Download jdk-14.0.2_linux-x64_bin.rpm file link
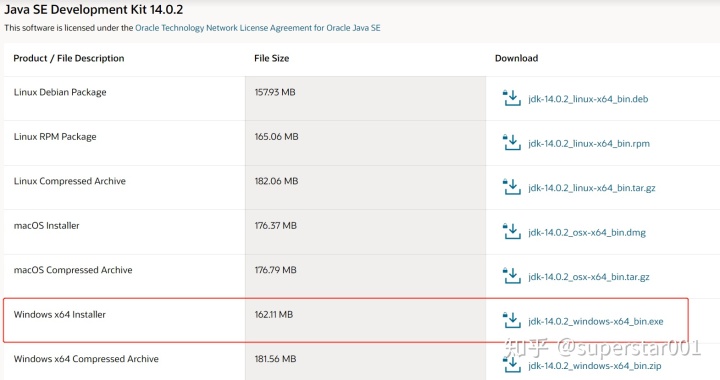720x380 pixels. click(589, 144)
